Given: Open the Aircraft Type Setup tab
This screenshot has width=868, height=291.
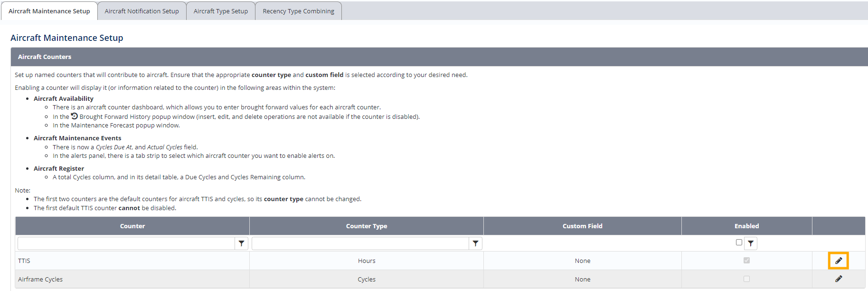Looking at the screenshot, I should click(221, 11).
